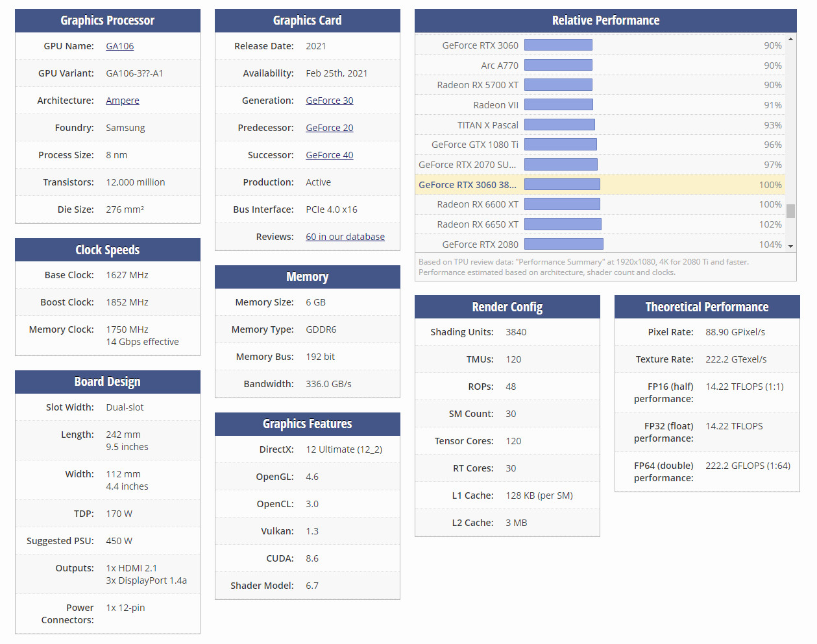Click the Render Config section header

pyautogui.click(x=507, y=307)
